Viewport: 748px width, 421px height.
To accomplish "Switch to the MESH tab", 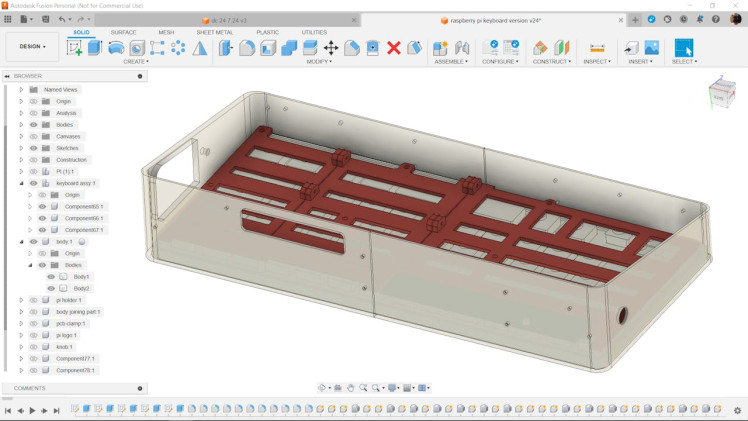I will pyautogui.click(x=166, y=32).
